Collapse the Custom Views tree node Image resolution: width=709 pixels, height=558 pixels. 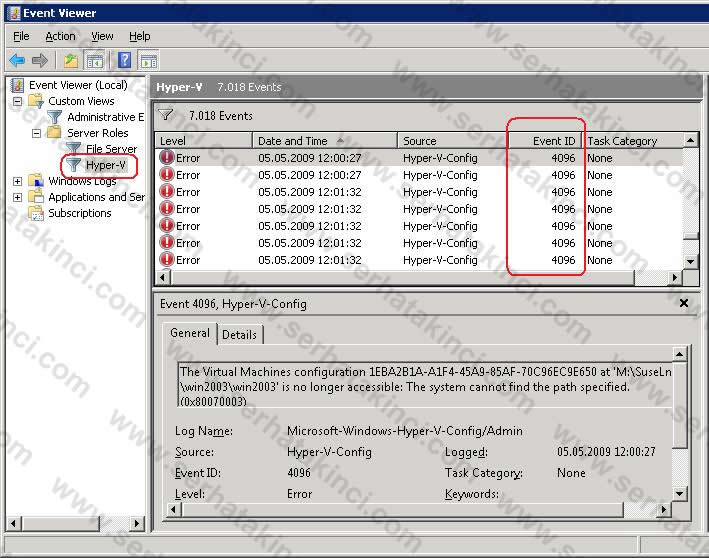click(17, 101)
